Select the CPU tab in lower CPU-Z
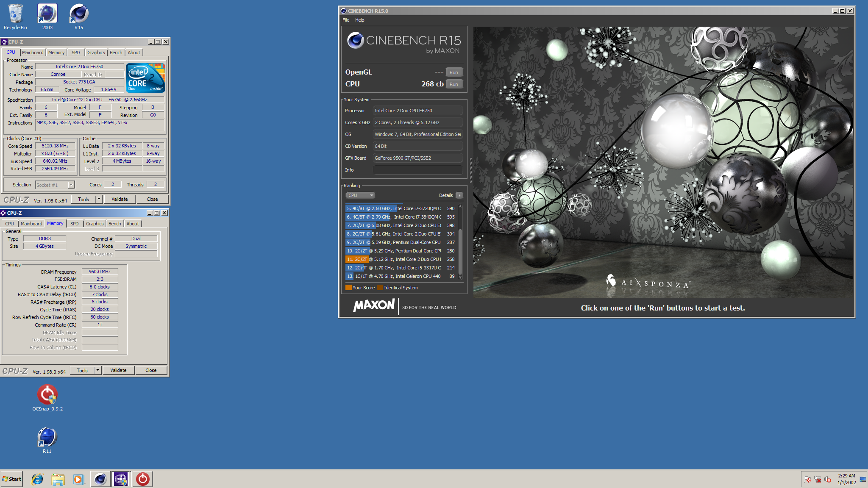 (x=9, y=224)
